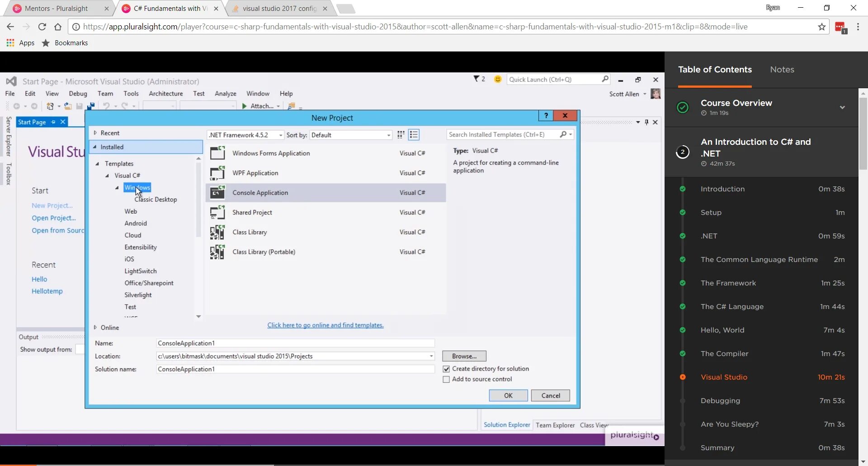Open the File menu
Viewport: 868px width, 466px height.
point(10,94)
